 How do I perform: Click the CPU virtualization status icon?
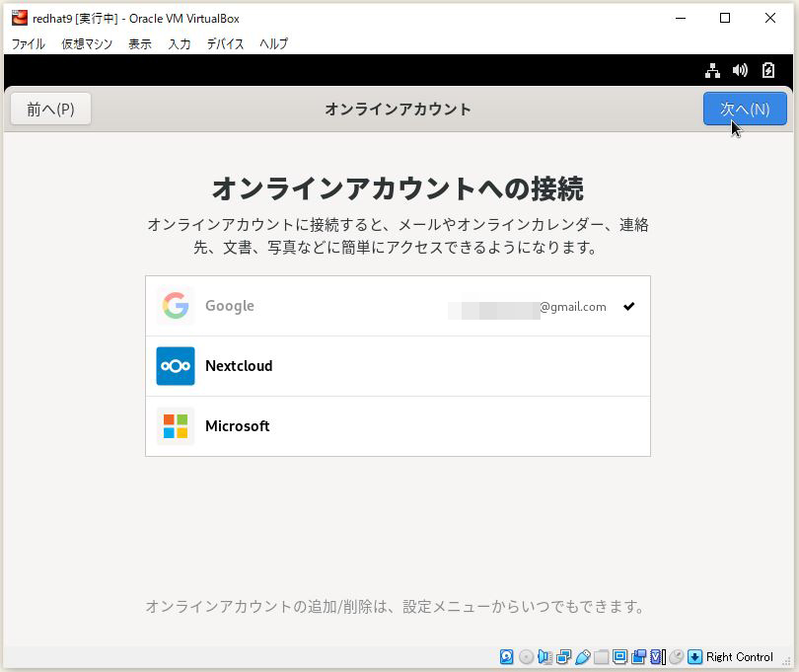tap(657, 656)
